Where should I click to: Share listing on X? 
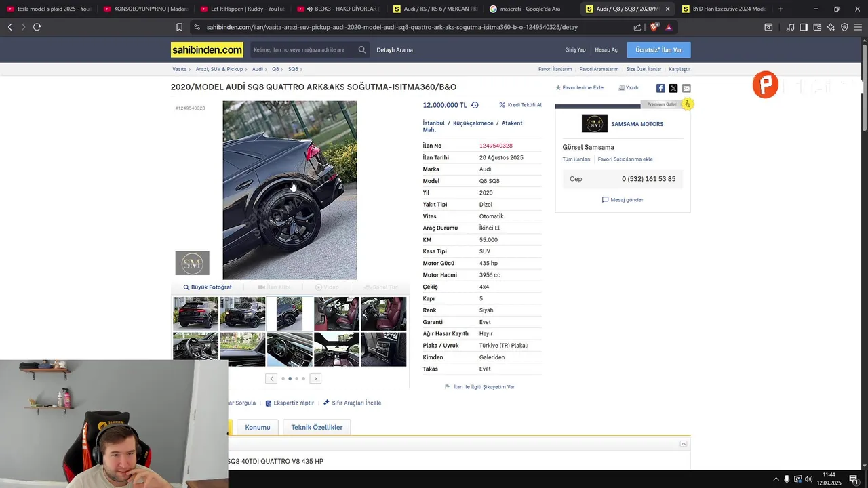(673, 88)
